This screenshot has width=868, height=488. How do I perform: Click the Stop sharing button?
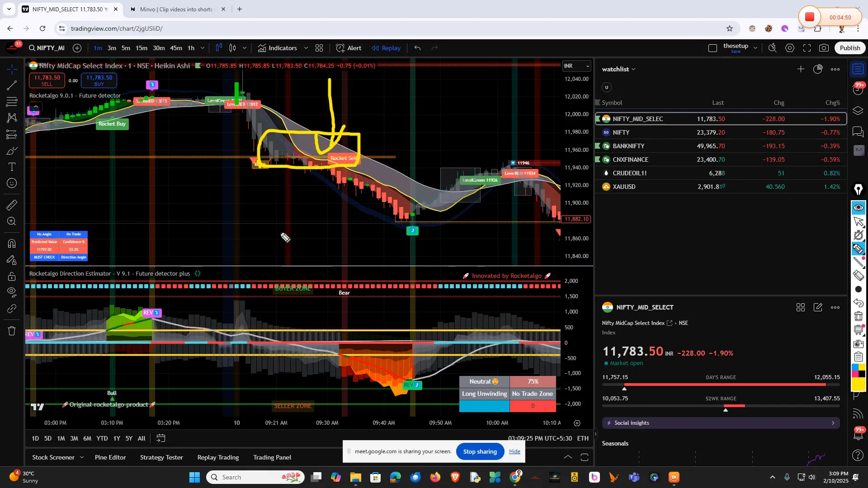pos(480,451)
